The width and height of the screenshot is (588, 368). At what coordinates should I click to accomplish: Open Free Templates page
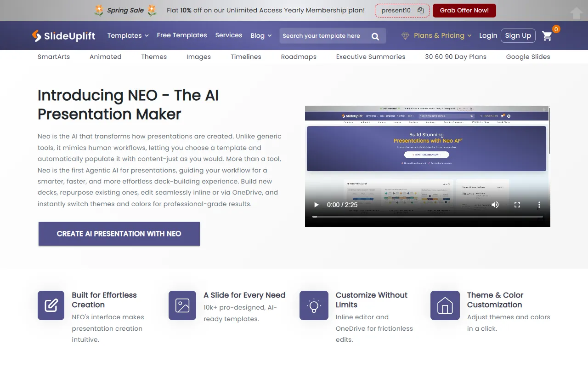(182, 35)
